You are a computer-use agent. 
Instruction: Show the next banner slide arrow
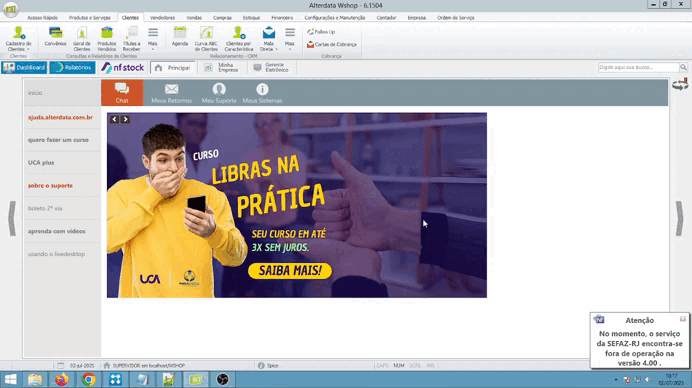click(x=125, y=119)
